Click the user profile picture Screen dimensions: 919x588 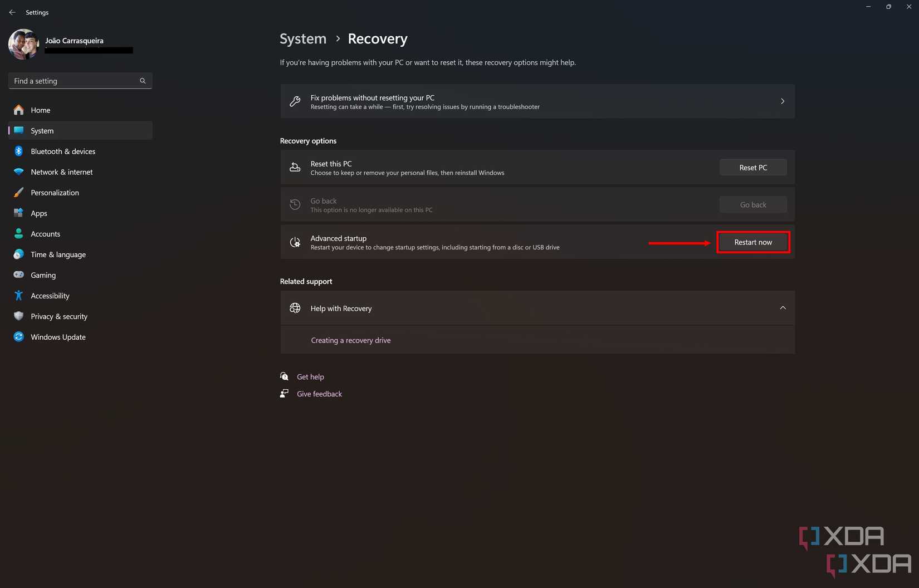(24, 45)
